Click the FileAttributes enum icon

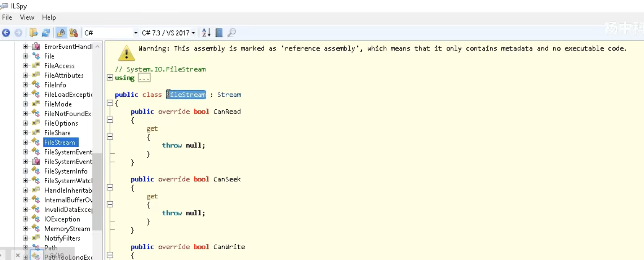click(x=36, y=75)
